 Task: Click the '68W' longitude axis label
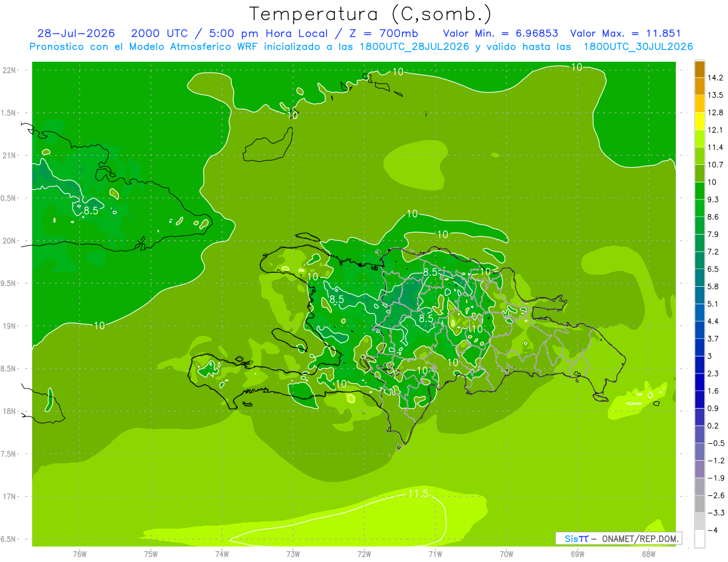[x=649, y=554]
